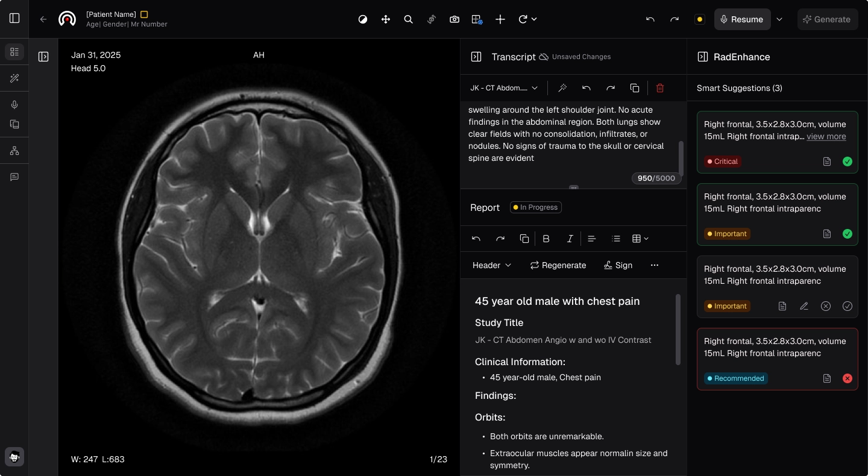868x476 pixels.
Task: Click the yellow square beside Patient Name
Action: tap(144, 14)
